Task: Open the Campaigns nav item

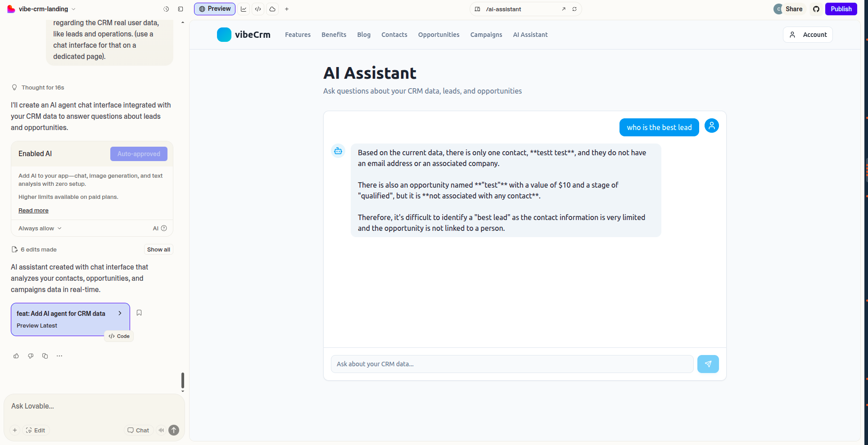Action: 486,35
